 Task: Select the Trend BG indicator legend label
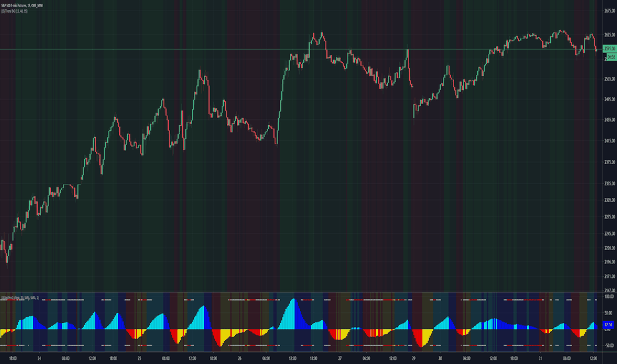pyautogui.click(x=14, y=11)
